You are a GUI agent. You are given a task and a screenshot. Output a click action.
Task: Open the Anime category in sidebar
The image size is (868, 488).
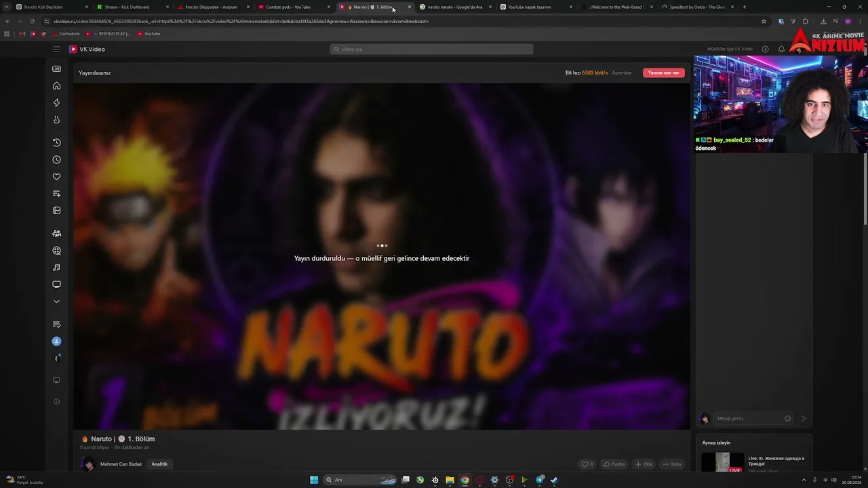[57, 234]
